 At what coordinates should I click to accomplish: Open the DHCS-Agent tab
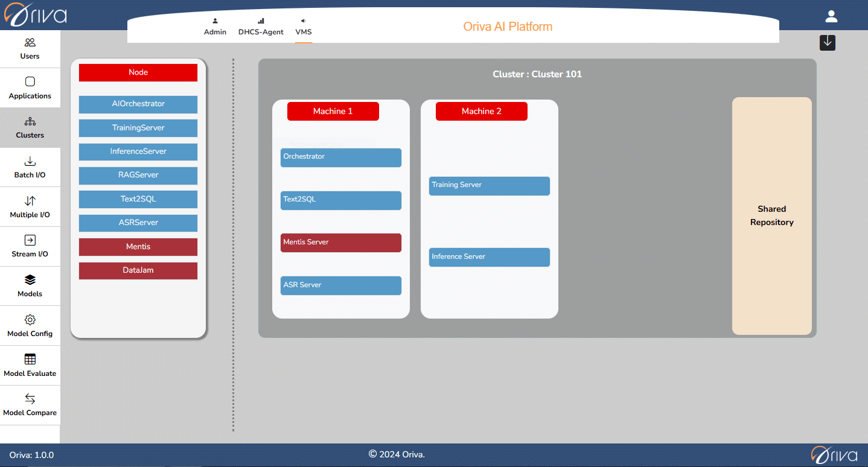[x=260, y=27]
